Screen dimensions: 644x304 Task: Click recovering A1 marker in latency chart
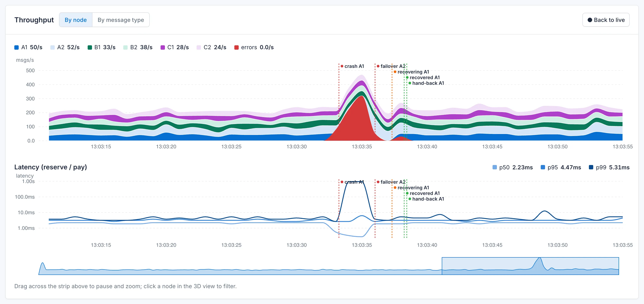pos(411,188)
